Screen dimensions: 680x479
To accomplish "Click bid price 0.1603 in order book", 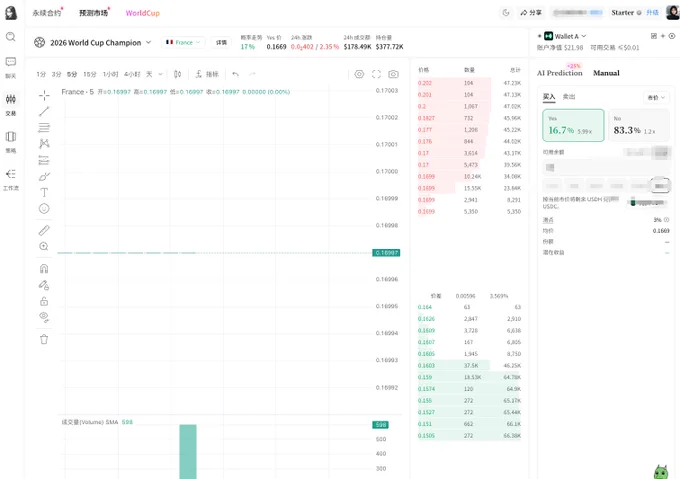I will pos(426,365).
